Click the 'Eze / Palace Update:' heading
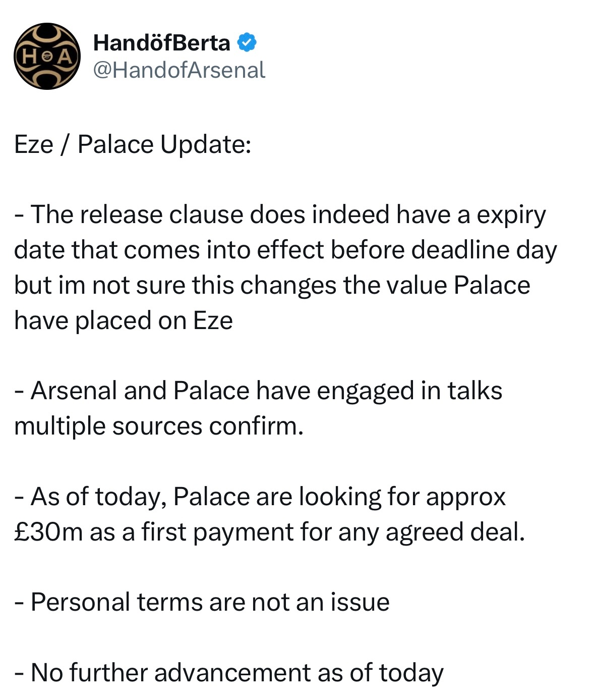This screenshot has width=590, height=700. point(133,145)
